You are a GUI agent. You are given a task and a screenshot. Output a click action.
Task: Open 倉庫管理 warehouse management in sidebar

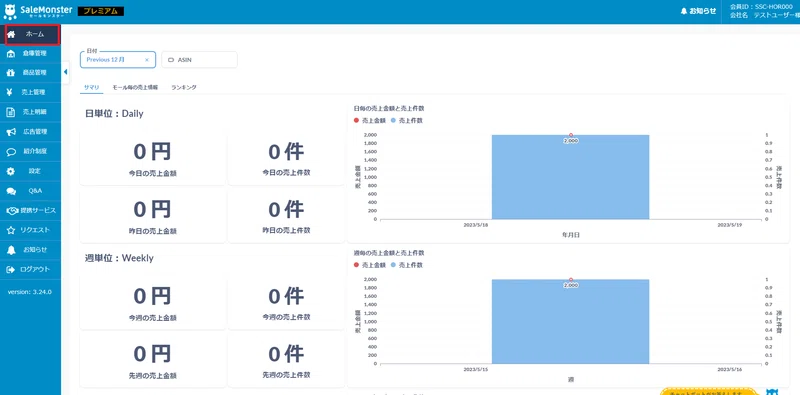(31, 53)
